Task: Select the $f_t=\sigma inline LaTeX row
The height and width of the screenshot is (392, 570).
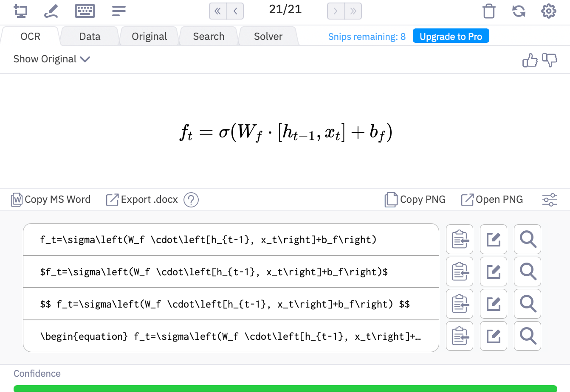Action: pos(231,272)
